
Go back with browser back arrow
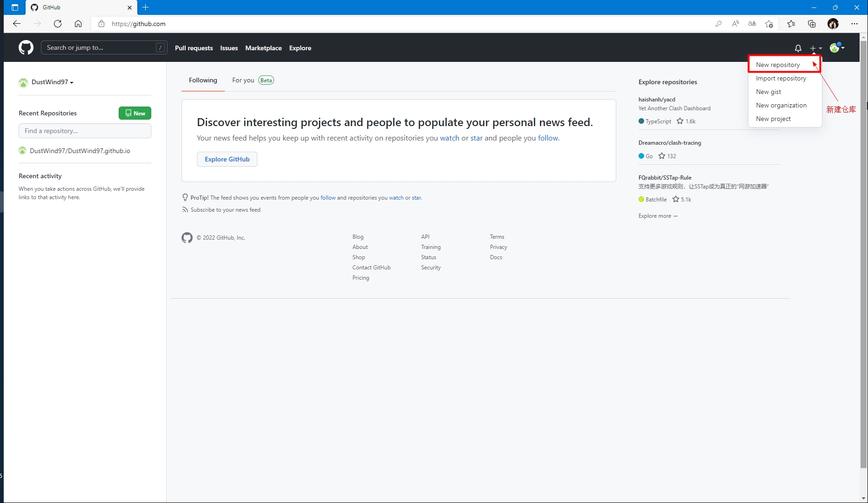tap(17, 24)
